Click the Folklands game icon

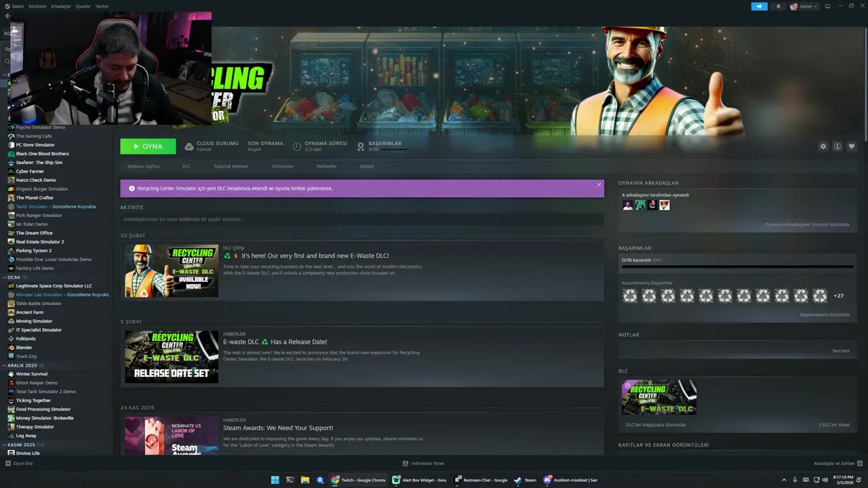coord(11,339)
